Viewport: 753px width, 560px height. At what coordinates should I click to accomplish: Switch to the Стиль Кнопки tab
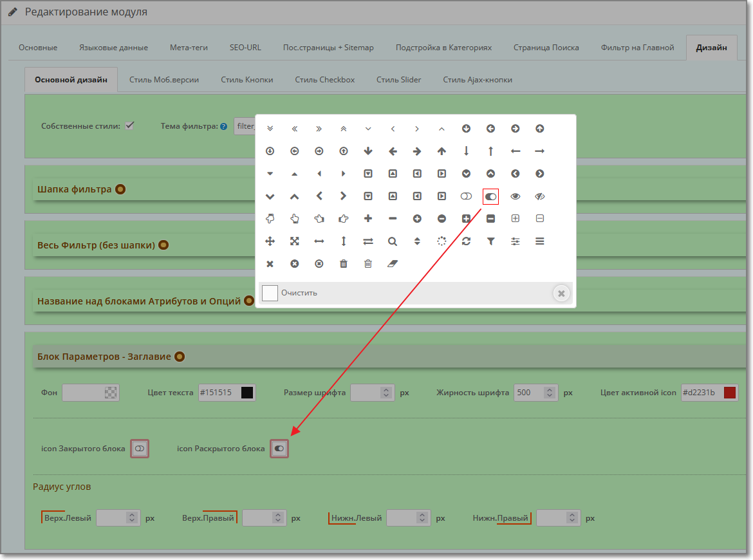point(246,80)
